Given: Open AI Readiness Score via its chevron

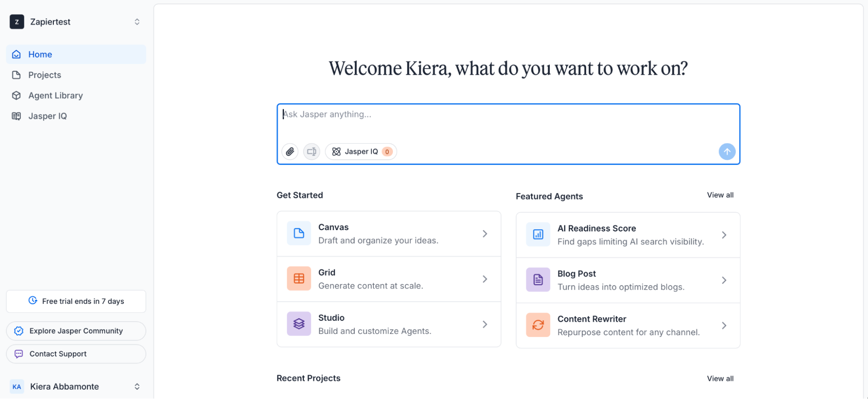Looking at the screenshot, I should 724,235.
